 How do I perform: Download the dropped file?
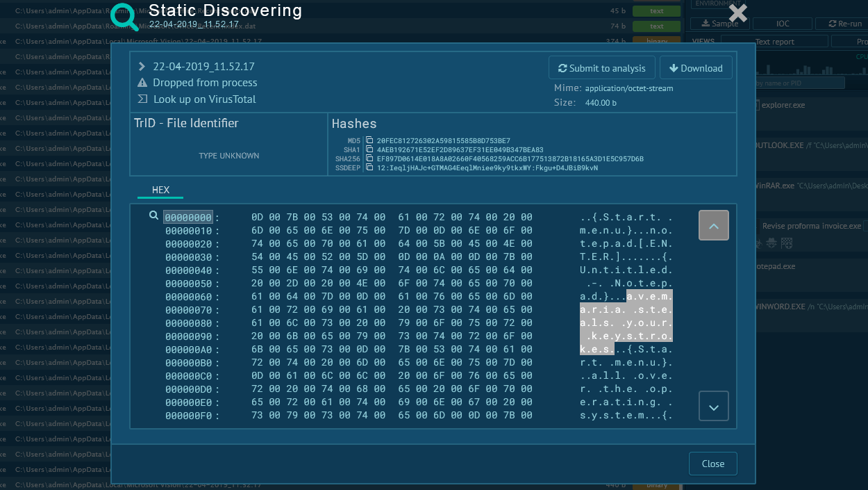tap(696, 68)
